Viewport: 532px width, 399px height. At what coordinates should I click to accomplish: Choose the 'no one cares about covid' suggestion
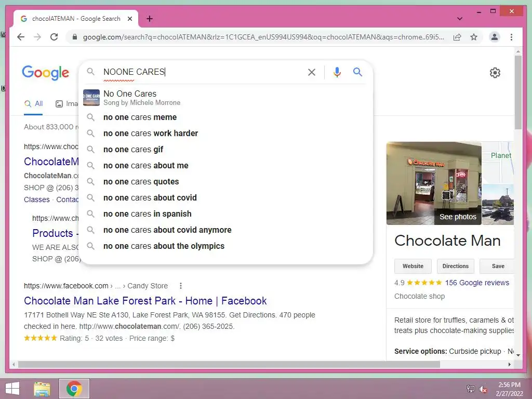click(x=225, y=198)
